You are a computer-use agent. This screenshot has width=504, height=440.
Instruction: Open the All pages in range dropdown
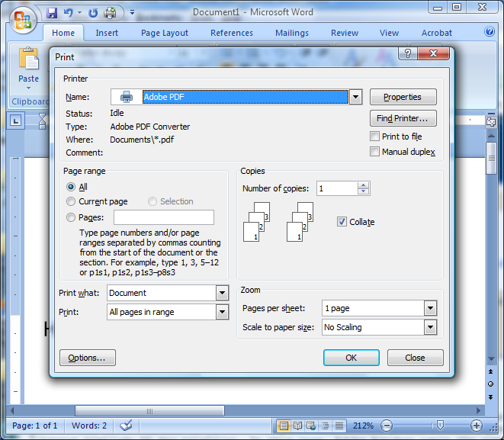point(222,312)
